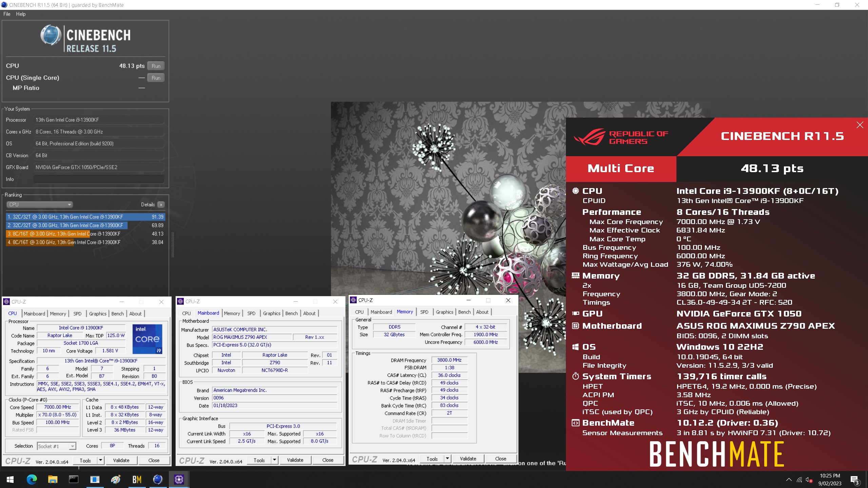Open network status in the system tray
Image resolution: width=868 pixels, height=488 pixels.
[x=800, y=480]
